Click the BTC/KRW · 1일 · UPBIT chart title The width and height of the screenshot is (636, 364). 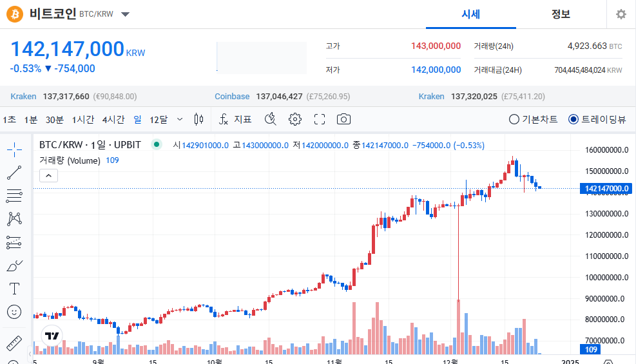point(90,145)
